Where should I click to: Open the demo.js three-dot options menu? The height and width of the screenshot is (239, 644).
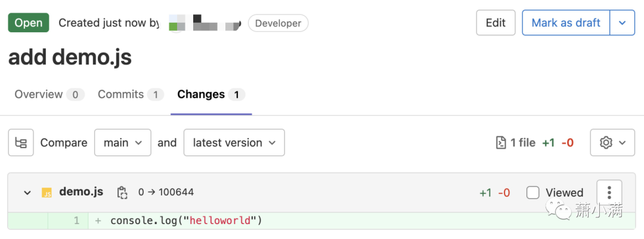pos(609,192)
